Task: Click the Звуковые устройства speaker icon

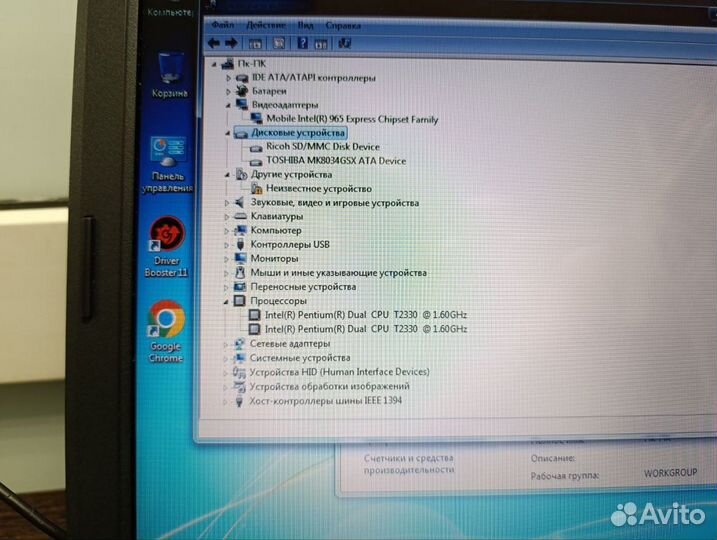Action: click(x=240, y=202)
